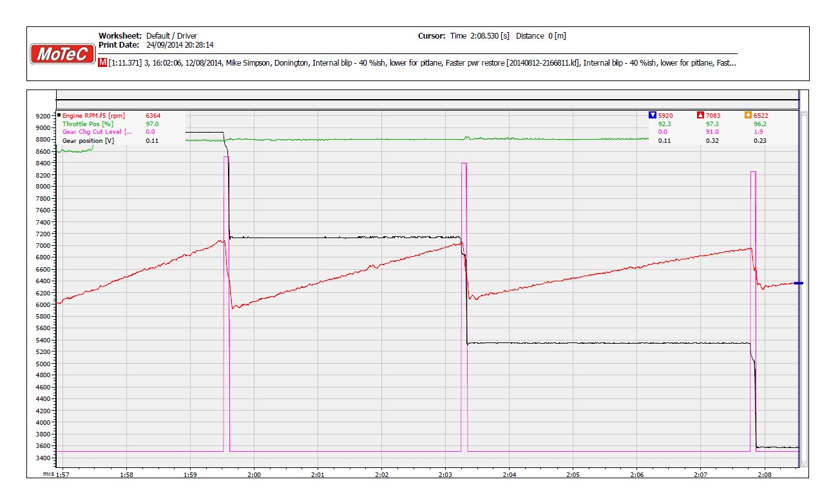Click the 2:04 time axis label

[x=509, y=475]
